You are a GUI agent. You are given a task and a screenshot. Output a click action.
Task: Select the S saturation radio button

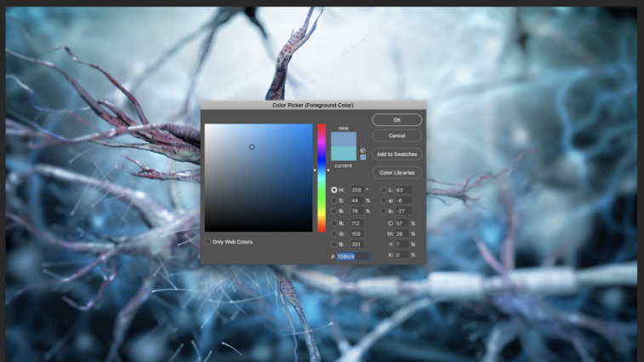[334, 201]
